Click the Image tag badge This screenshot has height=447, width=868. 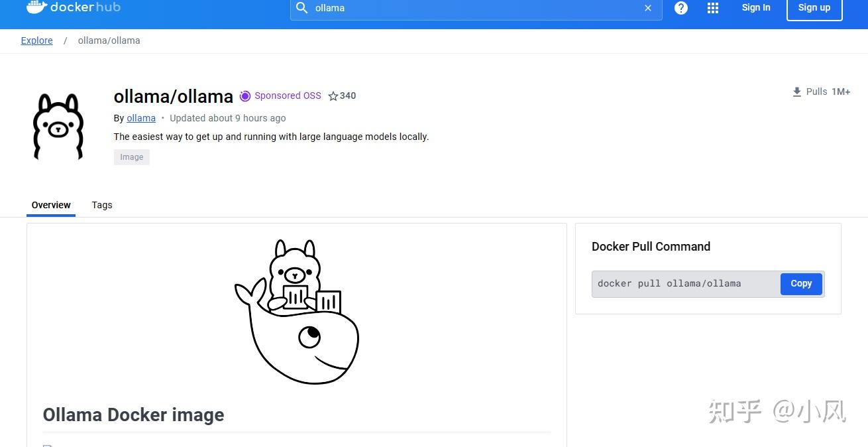tap(131, 157)
